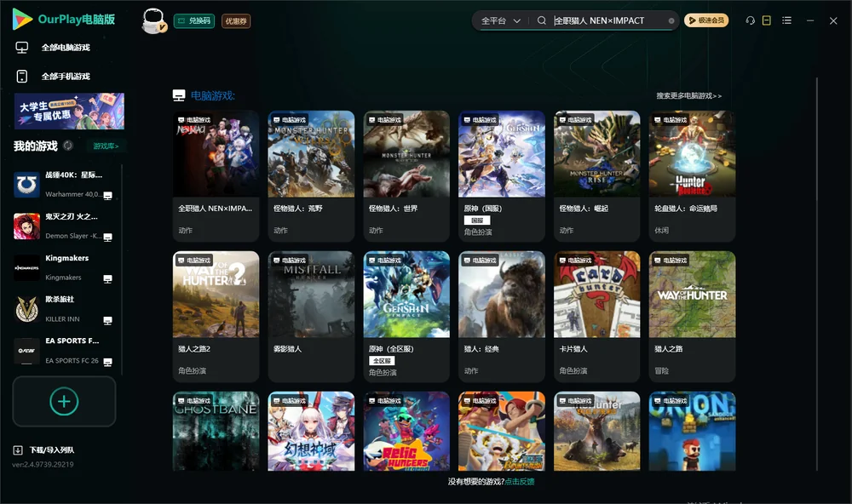Open 原神 (全区服) game card
The image size is (852, 504).
pyautogui.click(x=406, y=317)
